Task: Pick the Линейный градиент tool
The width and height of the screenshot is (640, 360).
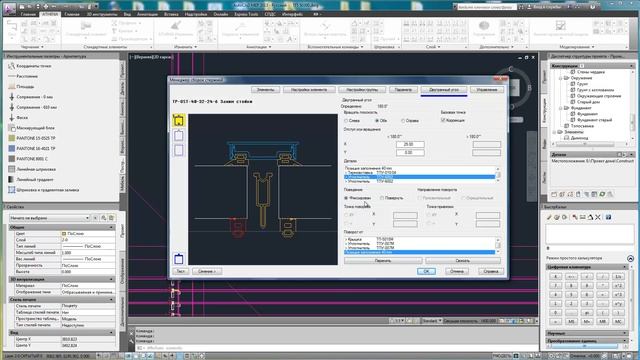Action: (x=31, y=179)
